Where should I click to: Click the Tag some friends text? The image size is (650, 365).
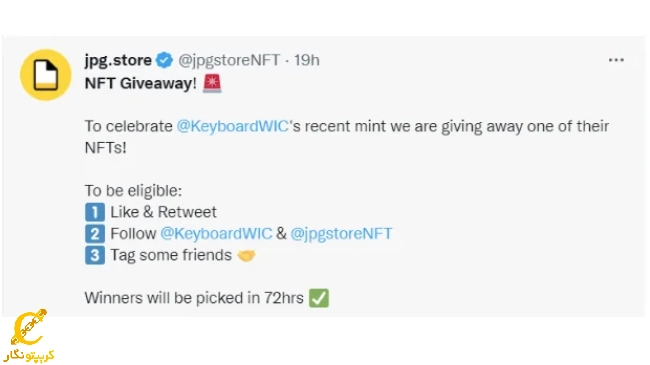[x=171, y=255]
